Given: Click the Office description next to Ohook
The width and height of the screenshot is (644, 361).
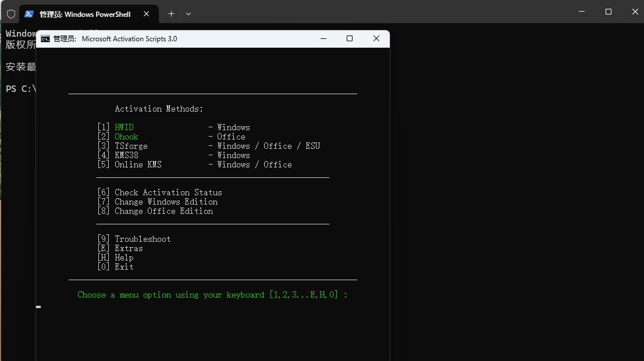Looking at the screenshot, I should tap(231, 137).
